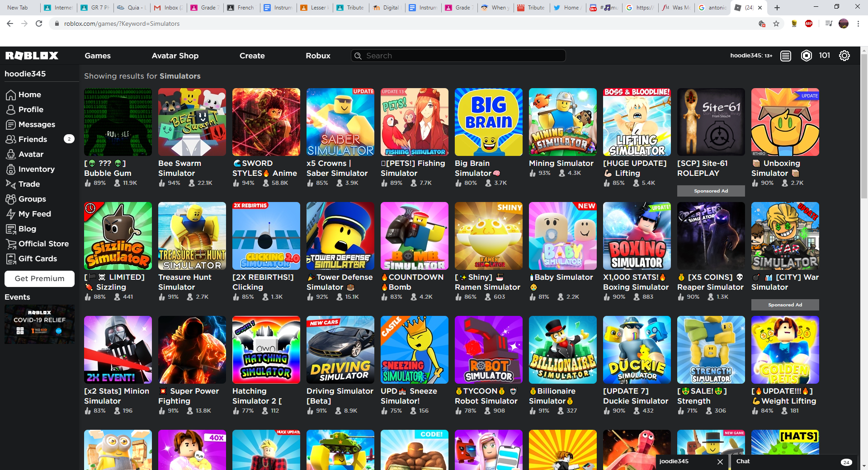The image size is (868, 470).
Task: Click the Get Premium button
Action: [x=39, y=279]
